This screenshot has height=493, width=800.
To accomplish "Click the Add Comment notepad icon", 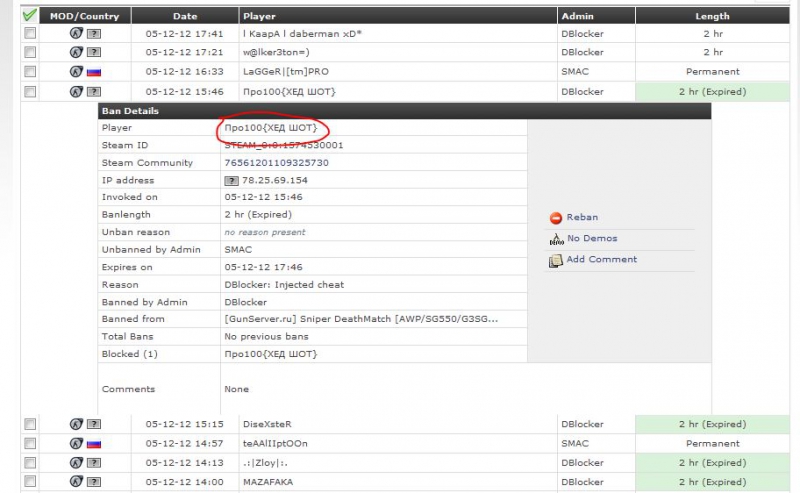I will pos(556,260).
